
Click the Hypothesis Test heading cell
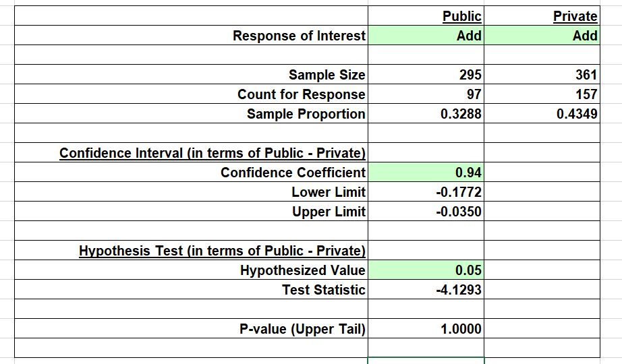(x=191, y=250)
